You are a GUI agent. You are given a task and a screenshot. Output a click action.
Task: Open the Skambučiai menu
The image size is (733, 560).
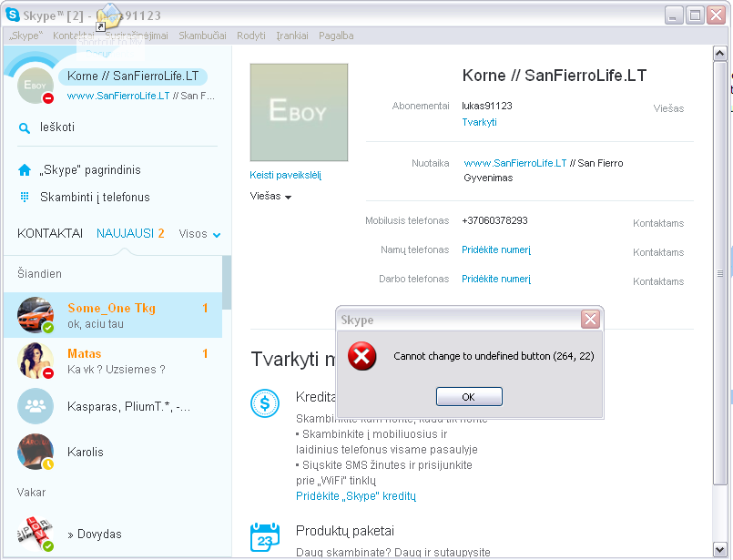tap(202, 36)
